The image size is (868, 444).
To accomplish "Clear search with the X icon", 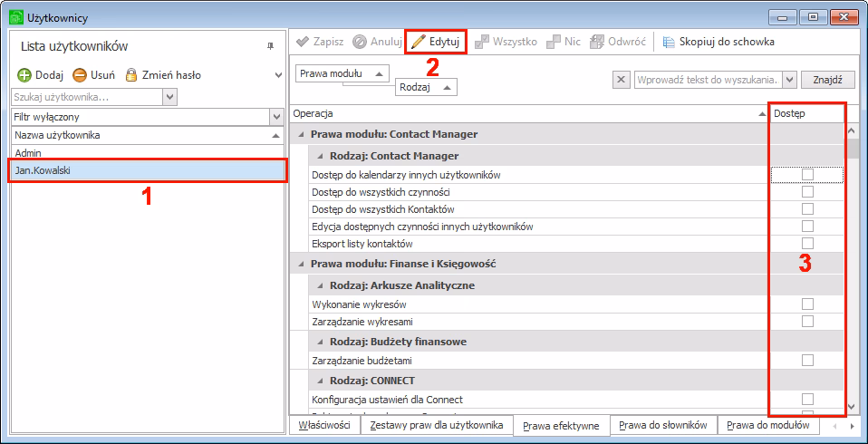I will (622, 80).
